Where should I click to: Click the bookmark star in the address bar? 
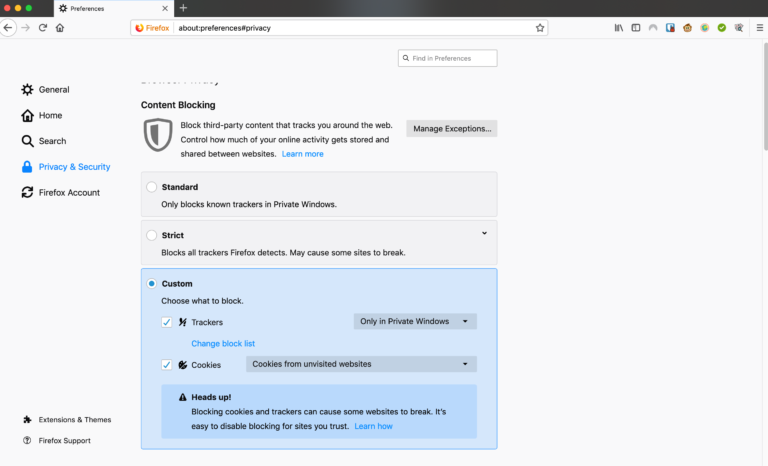[x=540, y=28]
